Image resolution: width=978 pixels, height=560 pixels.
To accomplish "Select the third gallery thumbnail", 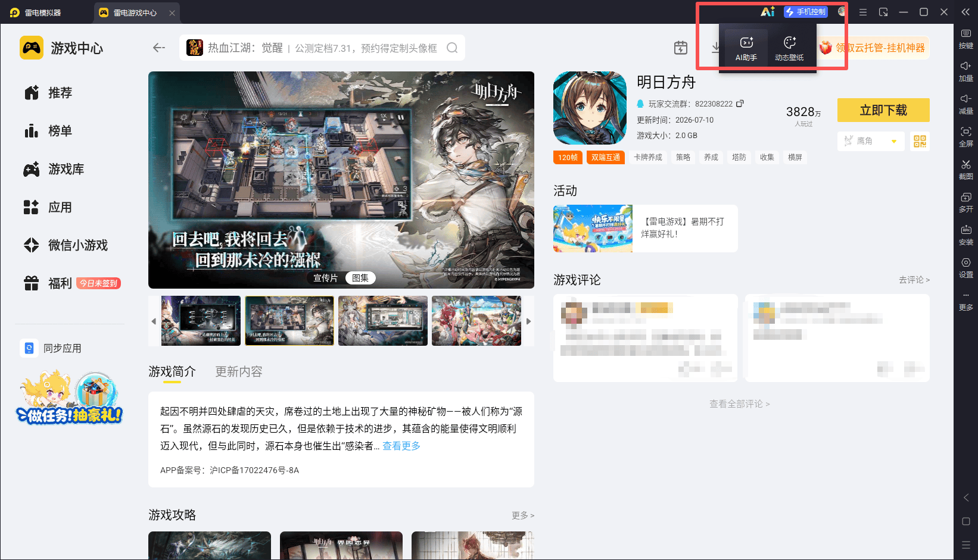I will coord(383,321).
